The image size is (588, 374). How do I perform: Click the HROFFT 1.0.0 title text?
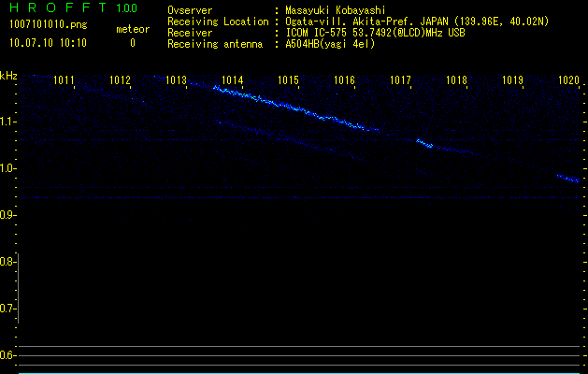tap(74, 7)
